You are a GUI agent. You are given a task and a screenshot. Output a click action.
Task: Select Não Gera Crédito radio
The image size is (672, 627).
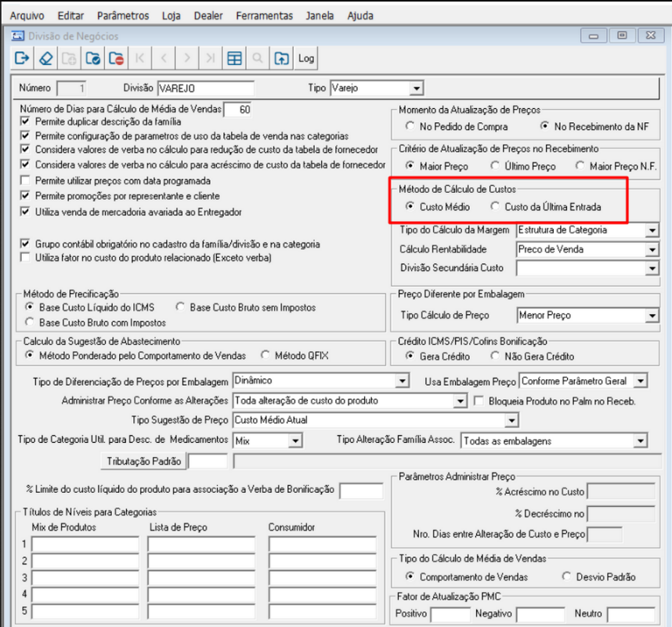click(495, 356)
